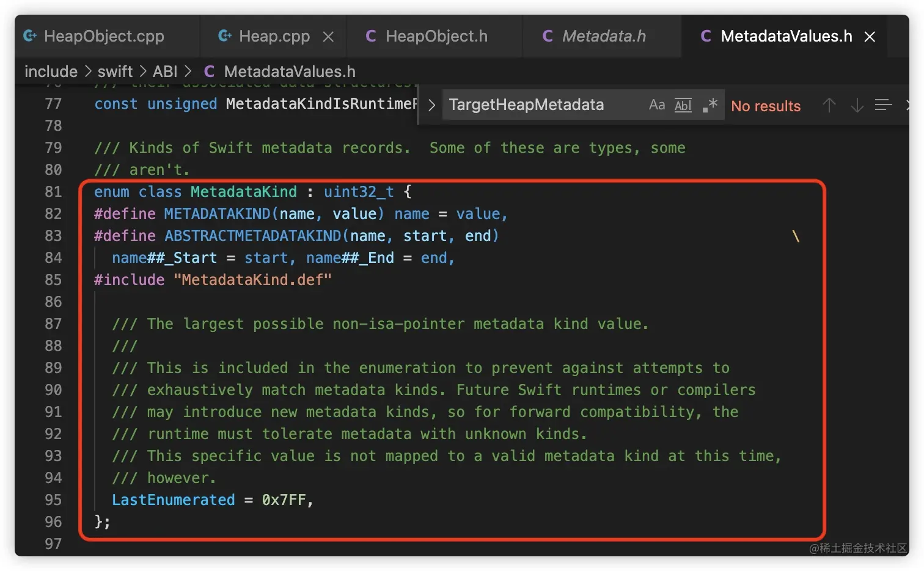Switch to the Metadata.h tab
The width and height of the screenshot is (924, 571).
coord(603,37)
